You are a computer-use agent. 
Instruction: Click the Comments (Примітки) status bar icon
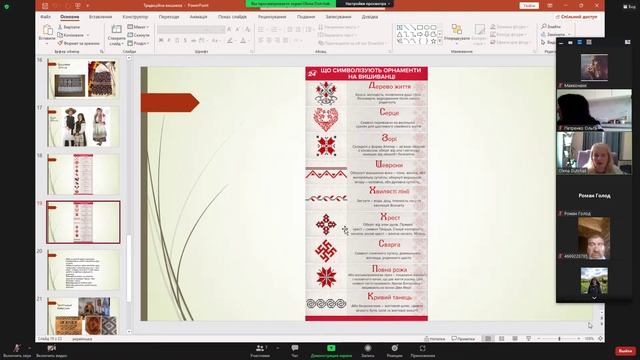[x=463, y=339]
